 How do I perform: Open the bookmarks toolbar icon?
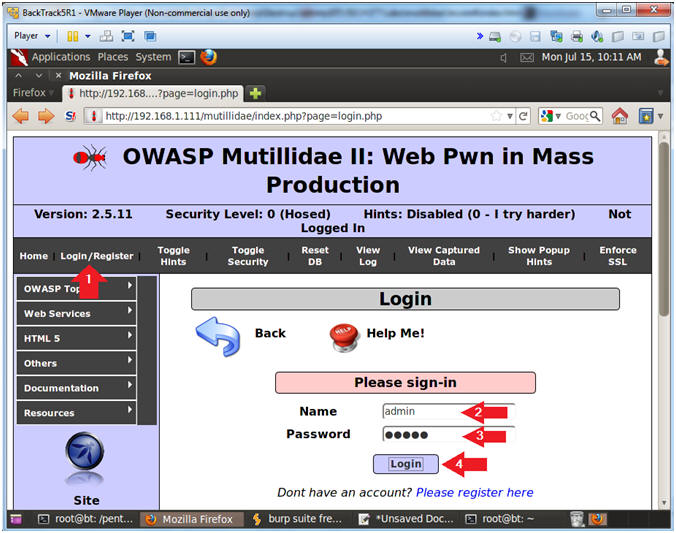[646, 116]
